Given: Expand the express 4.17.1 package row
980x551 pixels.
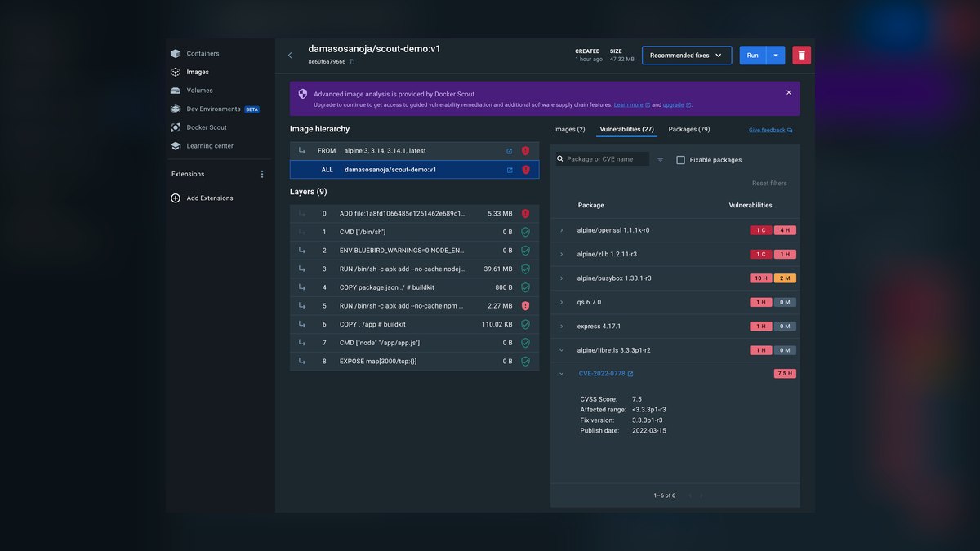Looking at the screenshot, I should point(562,327).
